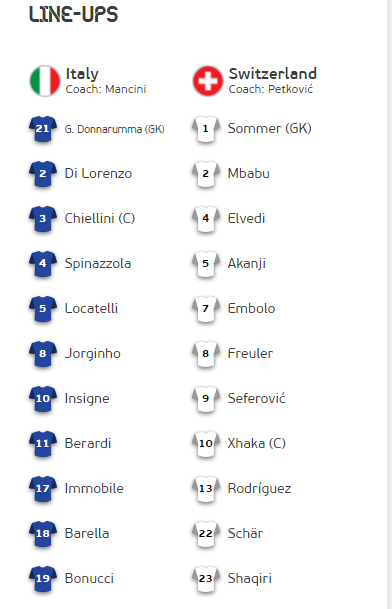Viewport: 392px width, 609px height.
Task: Click the Italy flag icon
Action: pyautogui.click(x=45, y=81)
